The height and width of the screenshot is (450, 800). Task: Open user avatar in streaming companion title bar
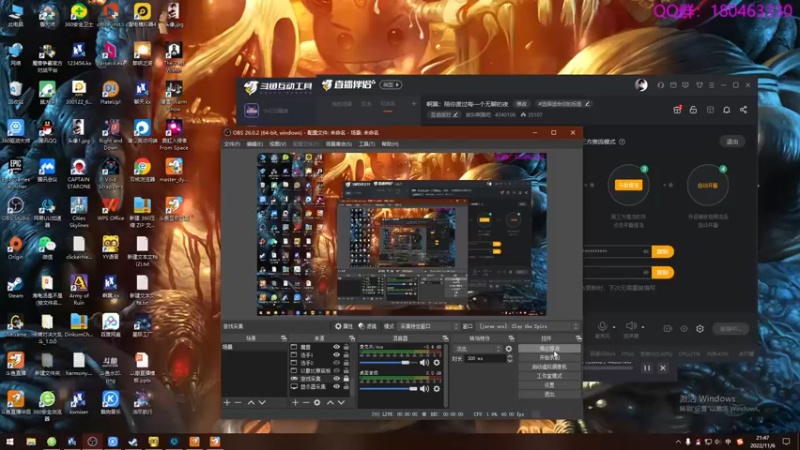point(641,85)
